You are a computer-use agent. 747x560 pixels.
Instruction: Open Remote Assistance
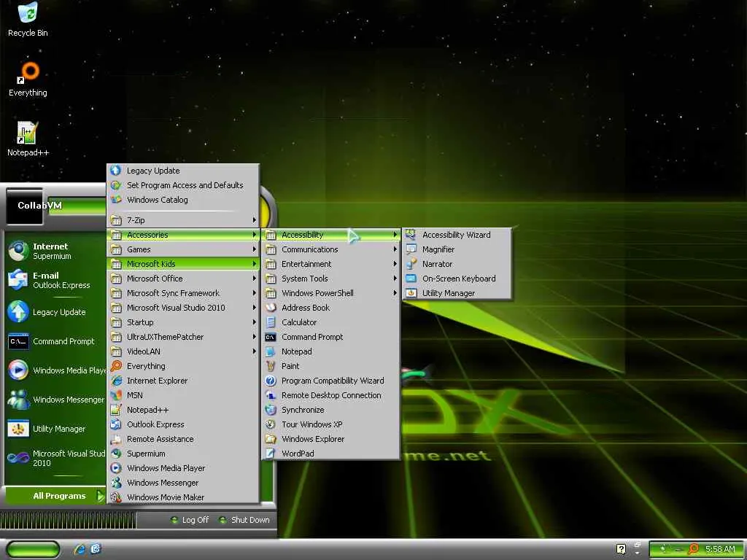tap(183, 439)
